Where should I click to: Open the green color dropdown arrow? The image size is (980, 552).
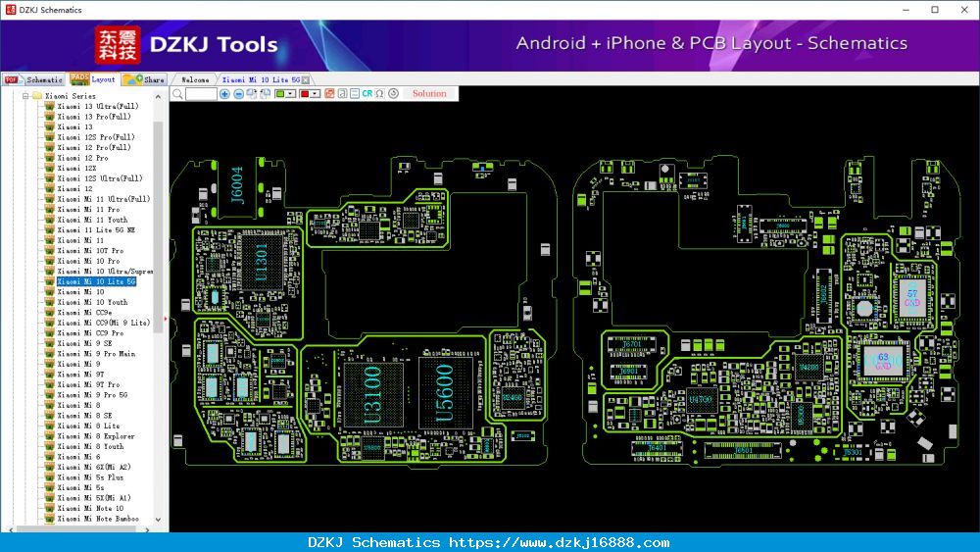(x=291, y=94)
